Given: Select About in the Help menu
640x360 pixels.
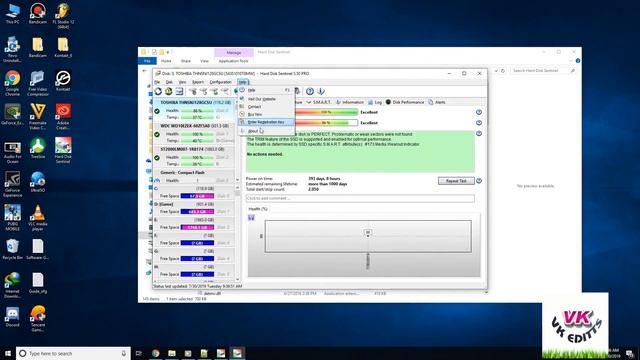Looking at the screenshot, I should (x=267, y=131).
